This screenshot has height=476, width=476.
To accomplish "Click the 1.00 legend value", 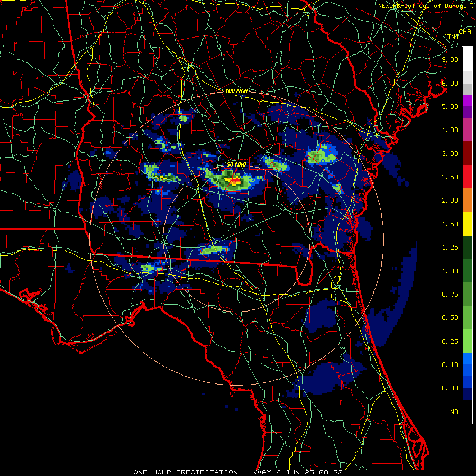I will point(450,271).
